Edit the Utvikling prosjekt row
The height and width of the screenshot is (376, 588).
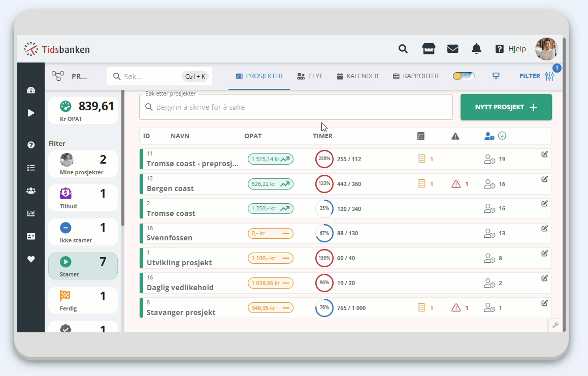coord(544,254)
